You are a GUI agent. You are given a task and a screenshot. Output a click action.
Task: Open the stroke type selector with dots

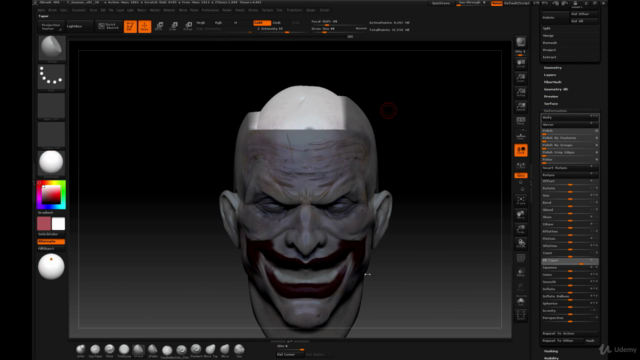51,77
